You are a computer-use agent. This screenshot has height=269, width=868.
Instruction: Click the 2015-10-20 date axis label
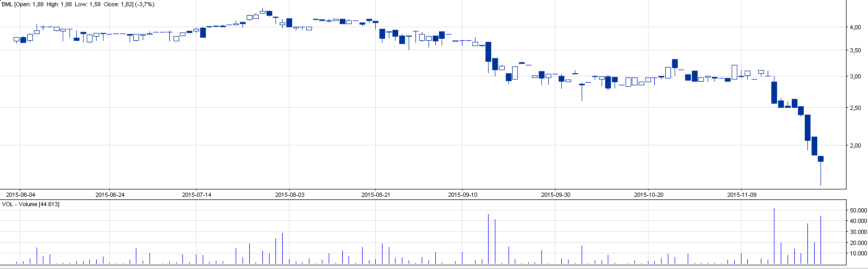point(649,195)
